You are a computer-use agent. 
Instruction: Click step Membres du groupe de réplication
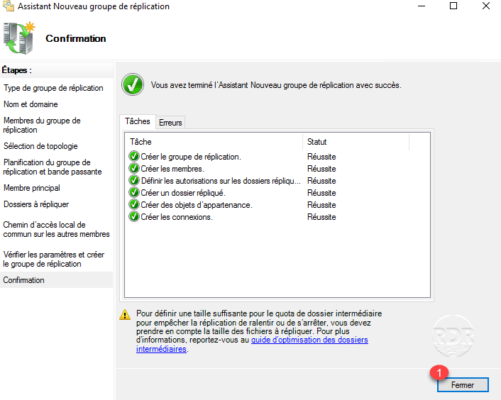coord(42,125)
